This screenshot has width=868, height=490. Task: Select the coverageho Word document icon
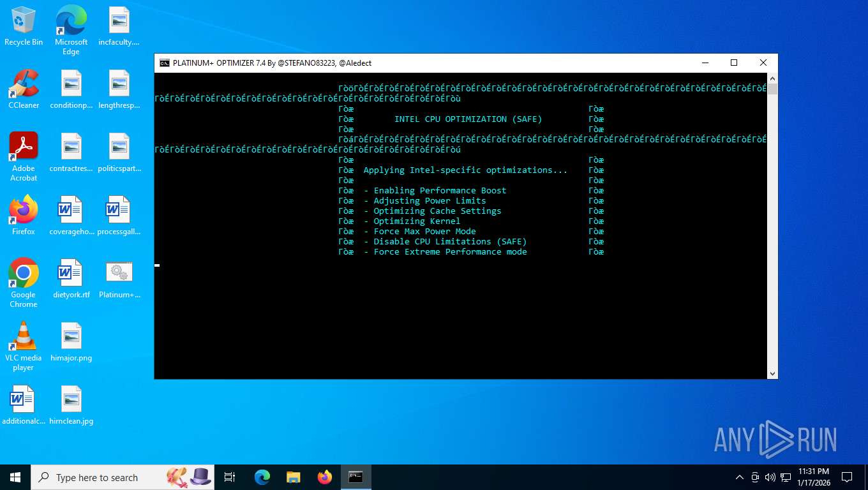[x=71, y=216]
